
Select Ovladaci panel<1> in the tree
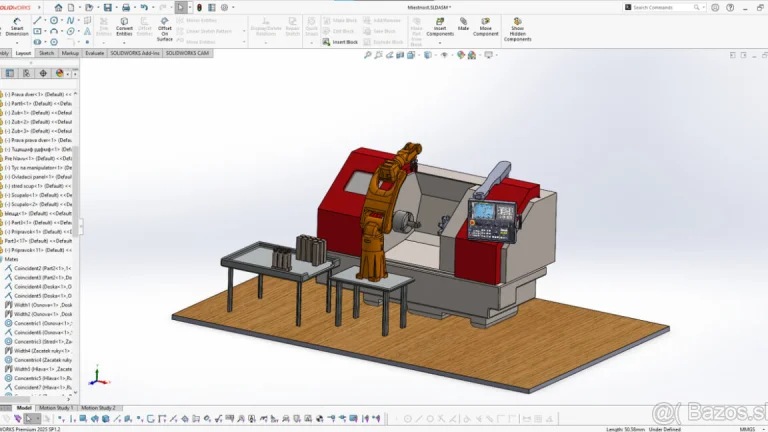(38, 177)
